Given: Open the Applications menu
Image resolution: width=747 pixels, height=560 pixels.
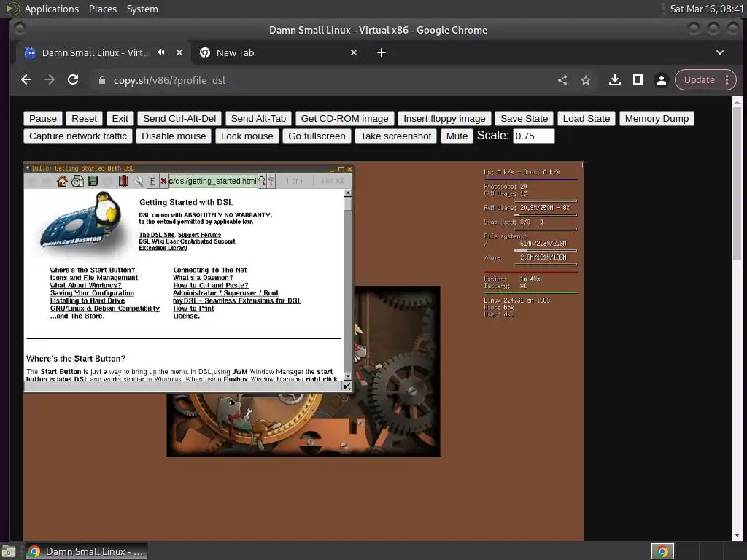Looking at the screenshot, I should pyautogui.click(x=52, y=9).
